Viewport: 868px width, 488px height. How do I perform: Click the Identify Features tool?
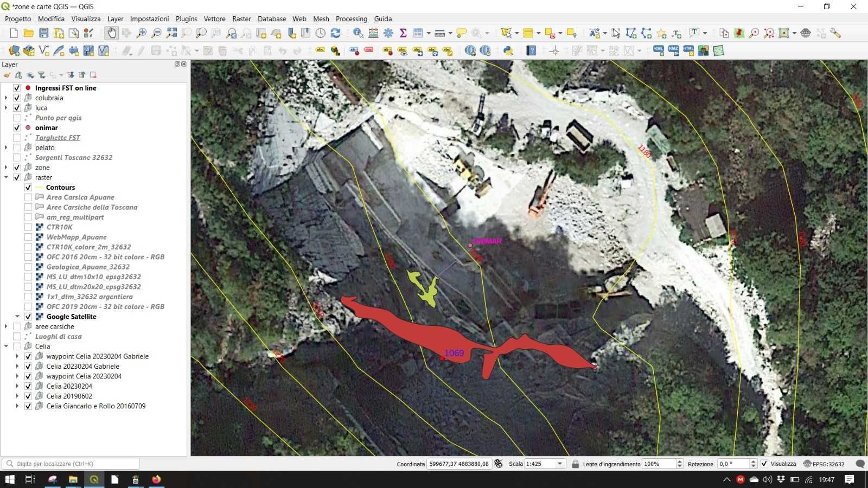358,33
